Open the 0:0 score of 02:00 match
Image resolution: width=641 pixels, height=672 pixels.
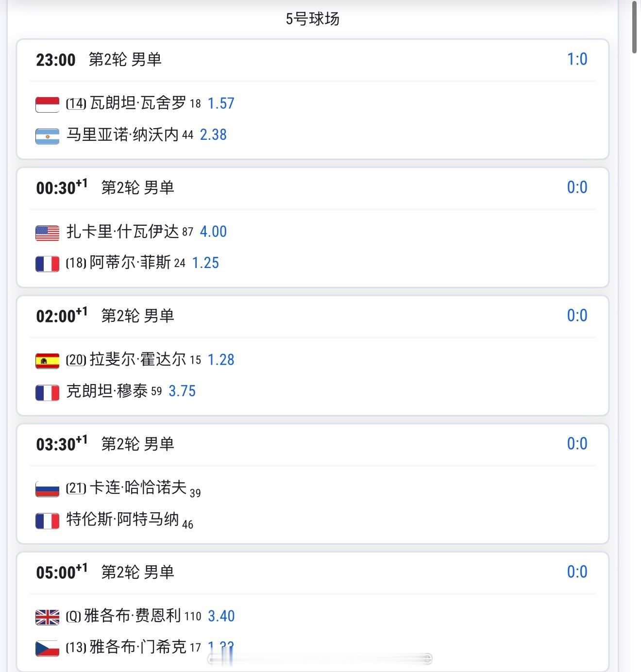577,316
